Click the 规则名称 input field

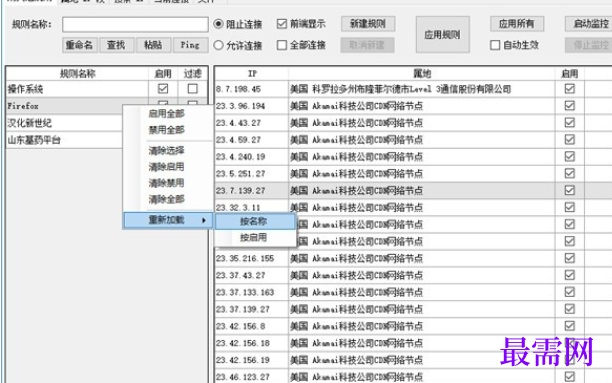tap(135, 25)
